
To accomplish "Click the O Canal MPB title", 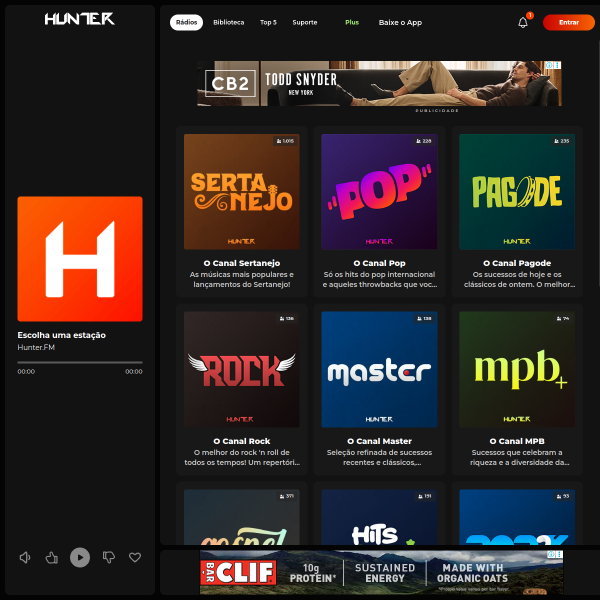I will click(517, 441).
